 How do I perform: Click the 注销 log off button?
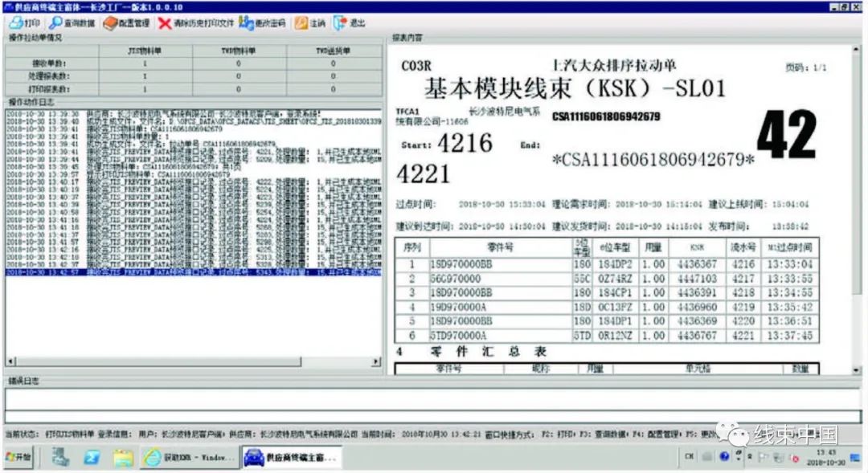click(x=310, y=23)
